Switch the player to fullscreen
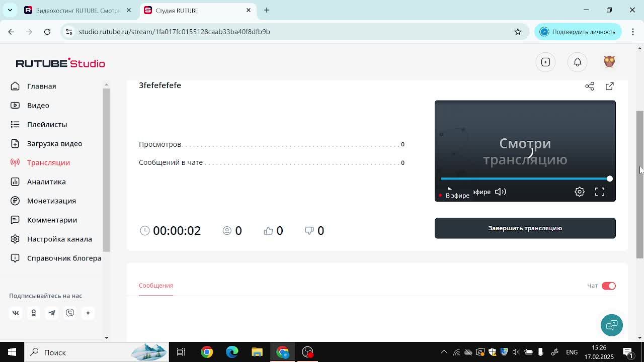The height and width of the screenshot is (362, 644). (600, 192)
